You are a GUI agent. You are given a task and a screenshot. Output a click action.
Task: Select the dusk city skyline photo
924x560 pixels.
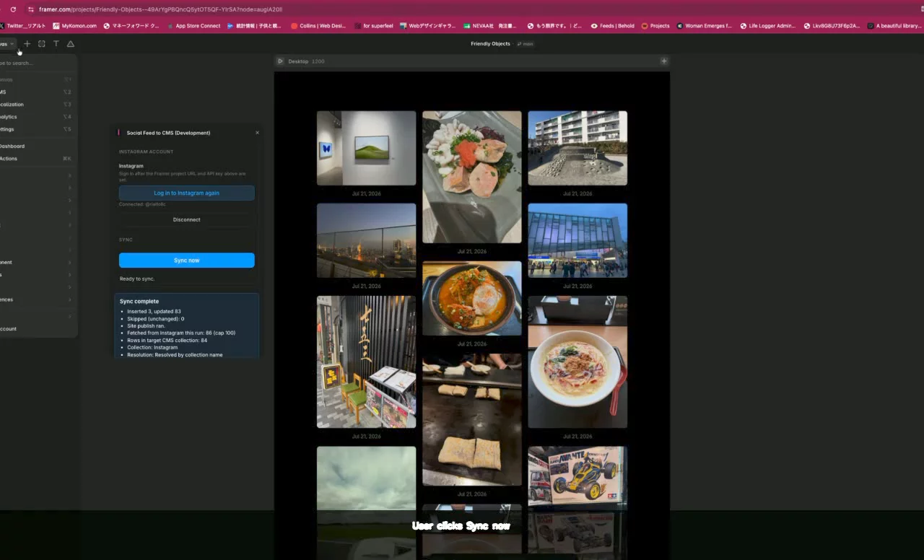click(x=366, y=240)
